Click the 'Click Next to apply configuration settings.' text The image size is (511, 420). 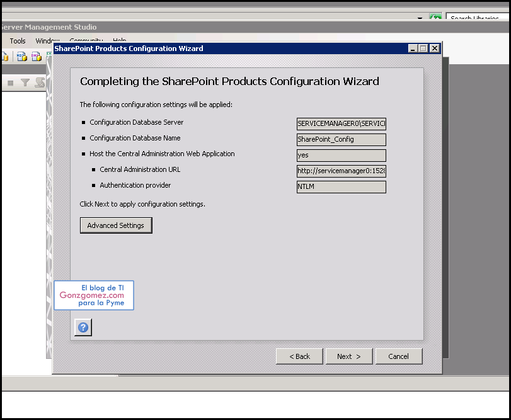click(x=142, y=204)
